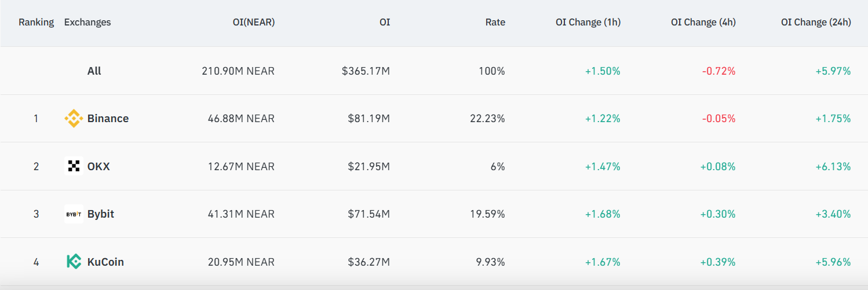The image size is (868, 290).
Task: Click the Bybit logo icon
Action: point(74,214)
